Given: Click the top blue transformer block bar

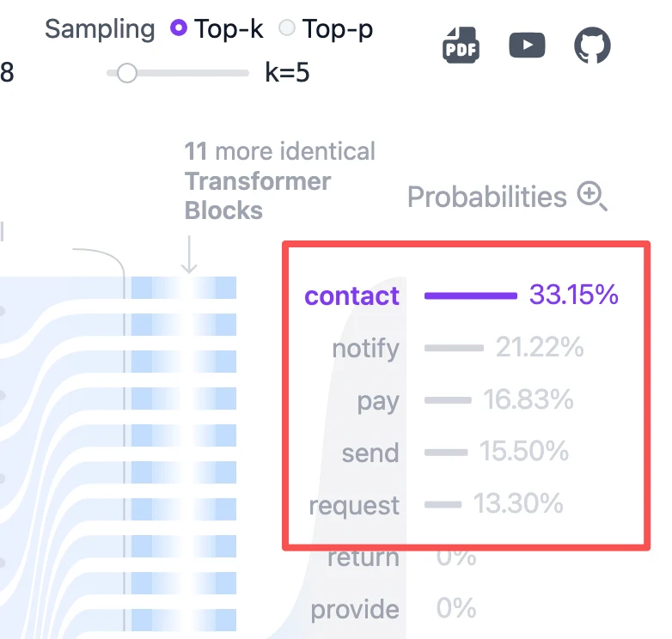Looking at the screenshot, I should pyautogui.click(x=184, y=288).
